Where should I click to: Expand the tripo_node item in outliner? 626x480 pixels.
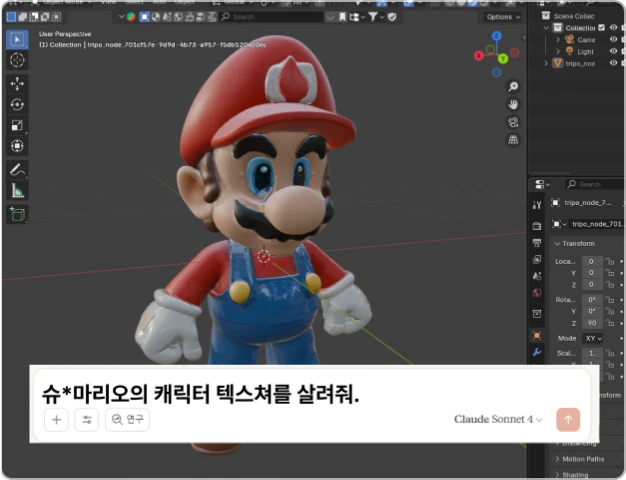[546, 63]
